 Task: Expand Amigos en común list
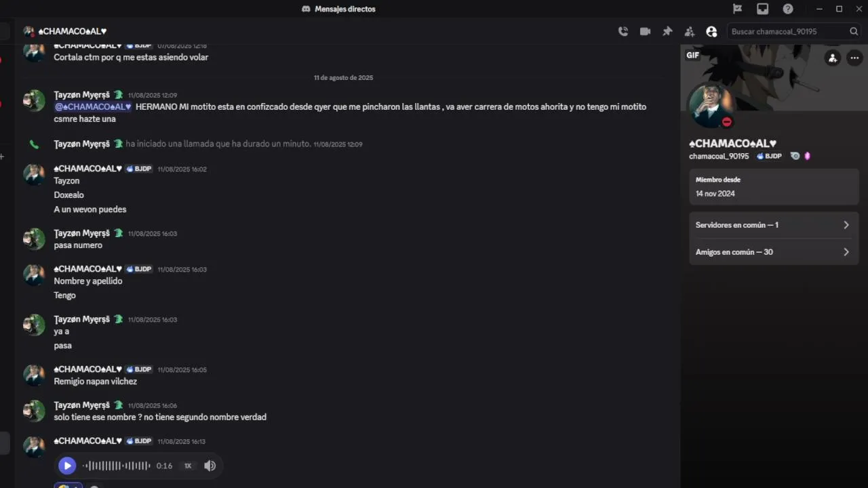pyautogui.click(x=774, y=252)
